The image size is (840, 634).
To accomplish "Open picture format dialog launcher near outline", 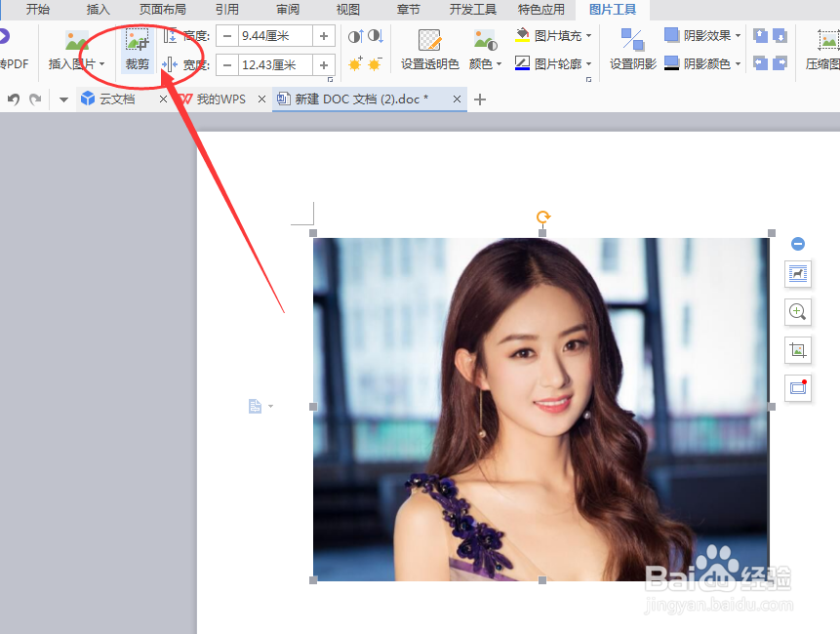I will tap(588, 79).
